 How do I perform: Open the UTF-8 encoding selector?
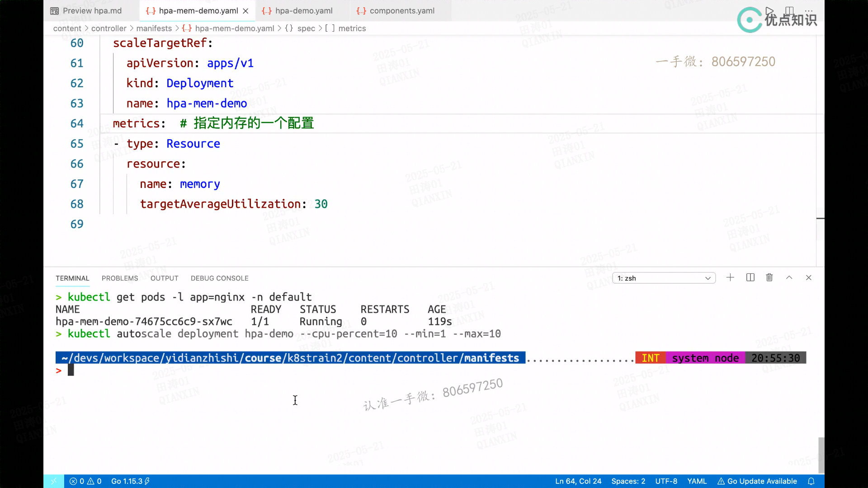point(666,481)
